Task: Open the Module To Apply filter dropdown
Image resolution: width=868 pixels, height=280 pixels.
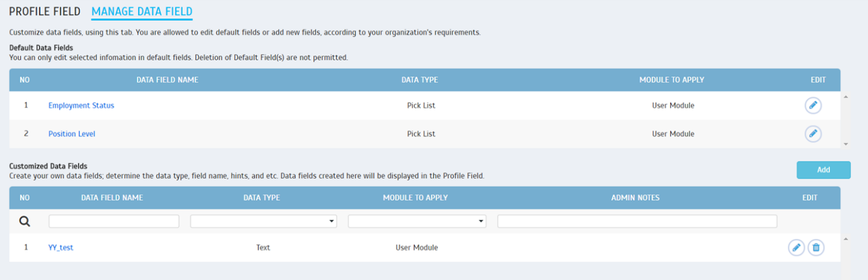Action: click(417, 221)
